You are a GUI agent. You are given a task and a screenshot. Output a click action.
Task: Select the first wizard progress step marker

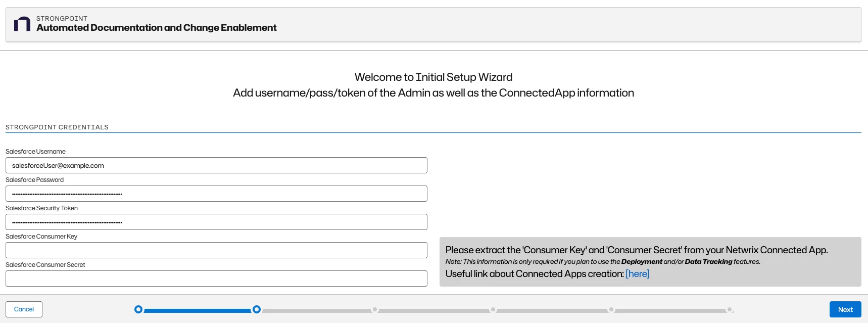point(138,309)
